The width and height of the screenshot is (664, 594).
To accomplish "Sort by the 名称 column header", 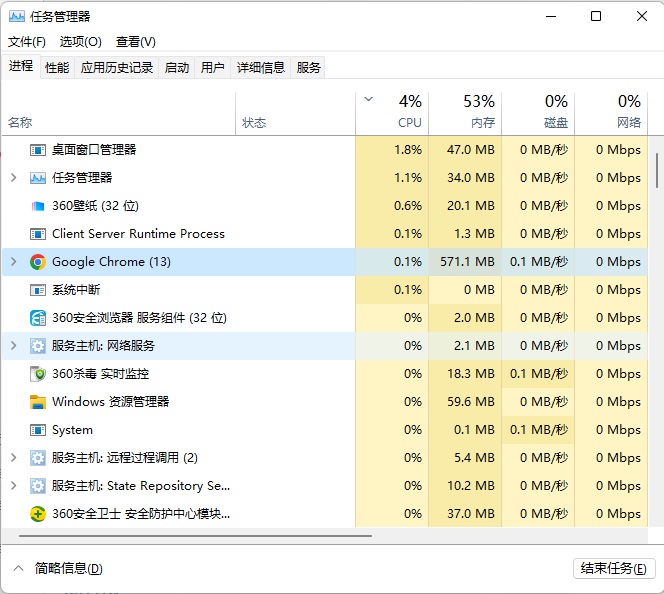I will [x=119, y=113].
